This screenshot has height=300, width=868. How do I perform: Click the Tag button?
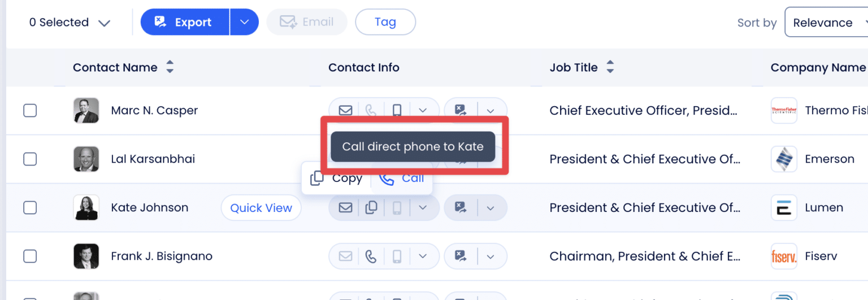[385, 22]
